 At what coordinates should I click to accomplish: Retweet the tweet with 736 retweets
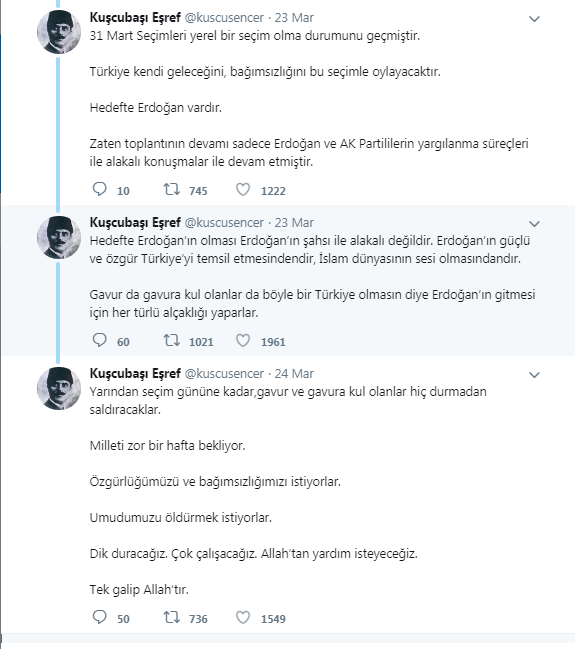point(171,617)
